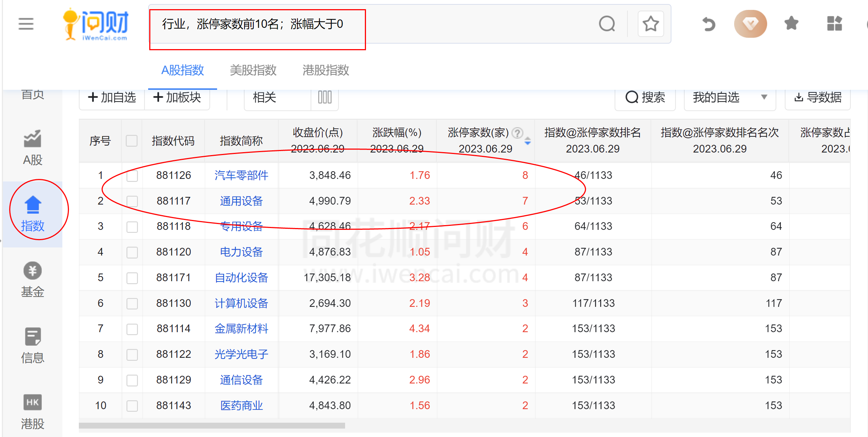This screenshot has height=437, width=868.
Task: Click 加自选 to add to watchlist
Action: [x=111, y=98]
